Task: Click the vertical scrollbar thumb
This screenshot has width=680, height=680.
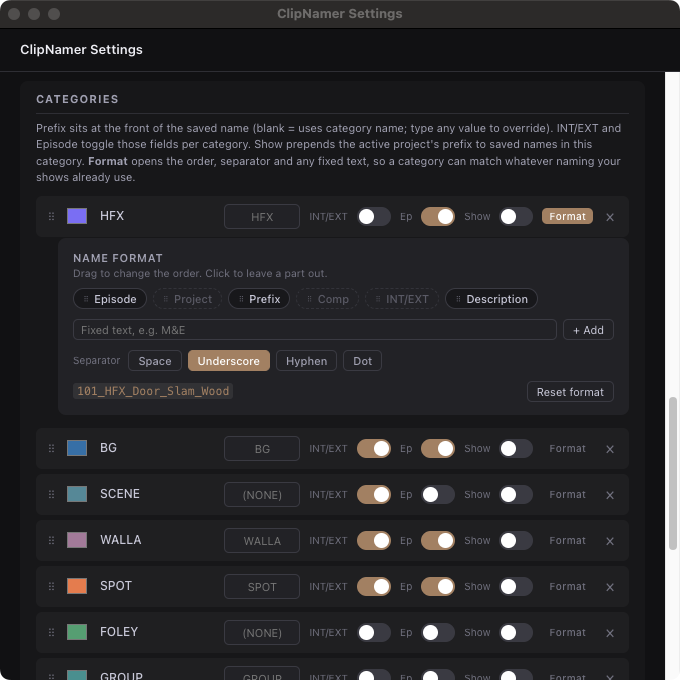Action: [x=673, y=474]
